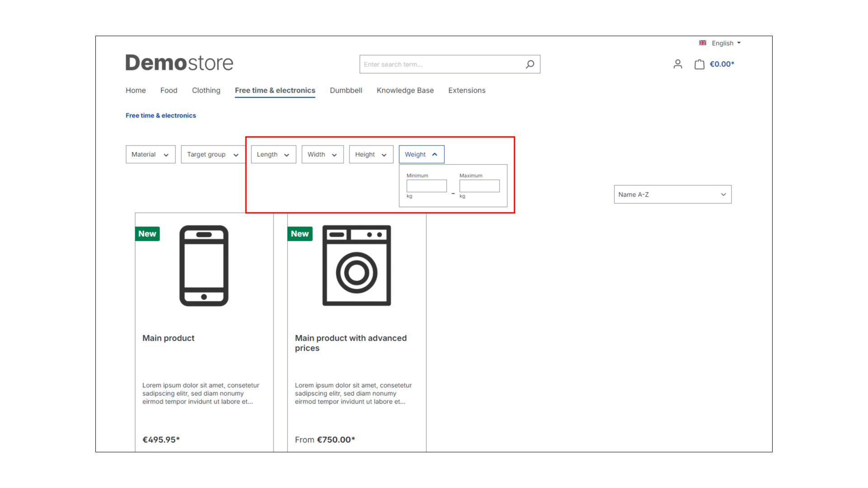Go to the Home menu item
Image resolution: width=868 pixels, height=488 pixels.
(x=136, y=90)
